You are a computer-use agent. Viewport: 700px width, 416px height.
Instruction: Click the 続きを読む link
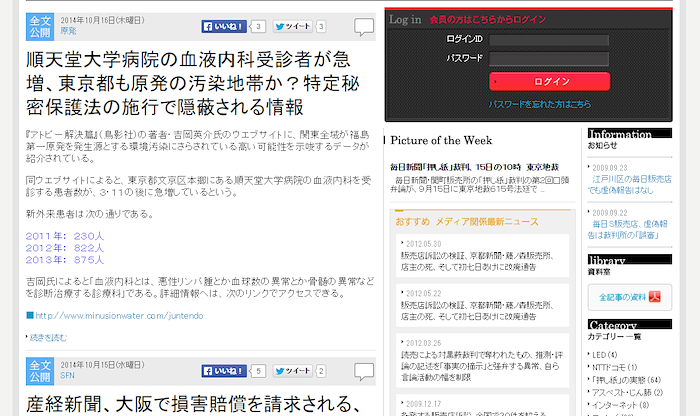[x=48, y=337]
